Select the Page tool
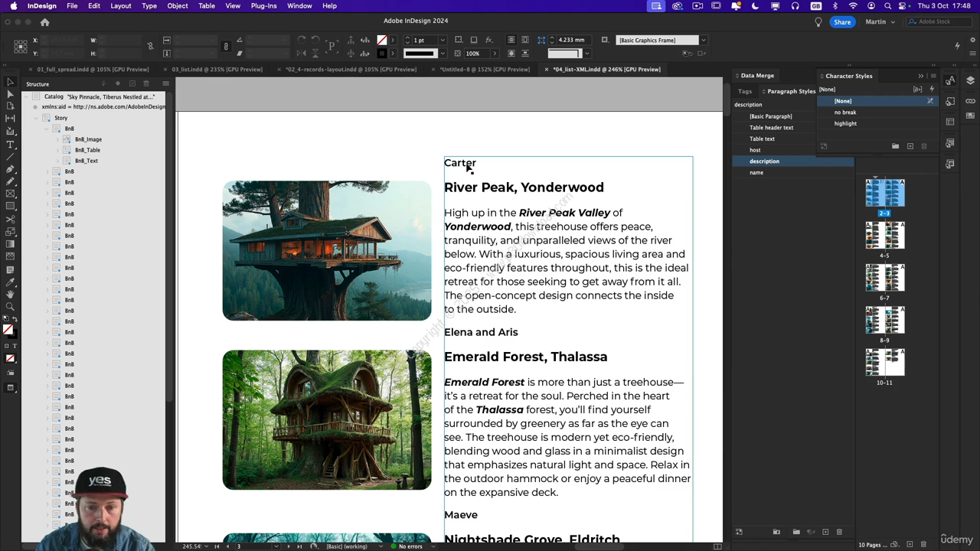980x551 pixels. (x=10, y=106)
